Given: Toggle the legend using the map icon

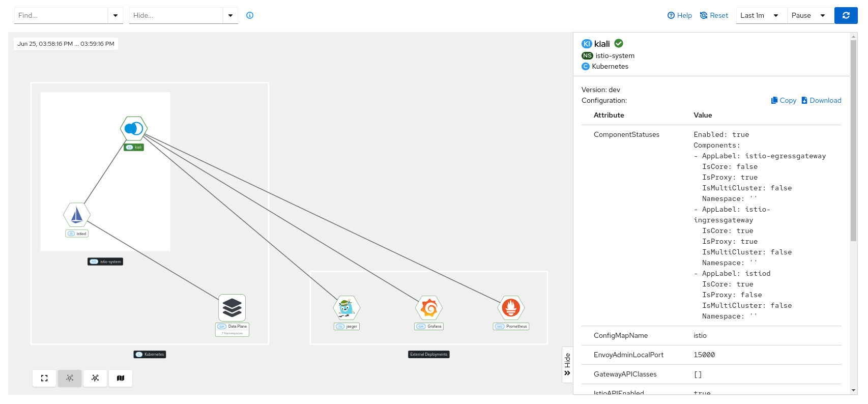Looking at the screenshot, I should point(121,378).
